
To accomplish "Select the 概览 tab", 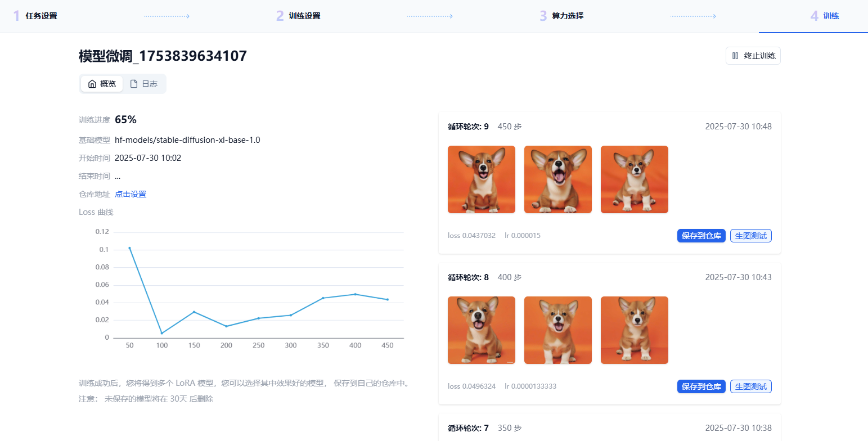I will (102, 84).
